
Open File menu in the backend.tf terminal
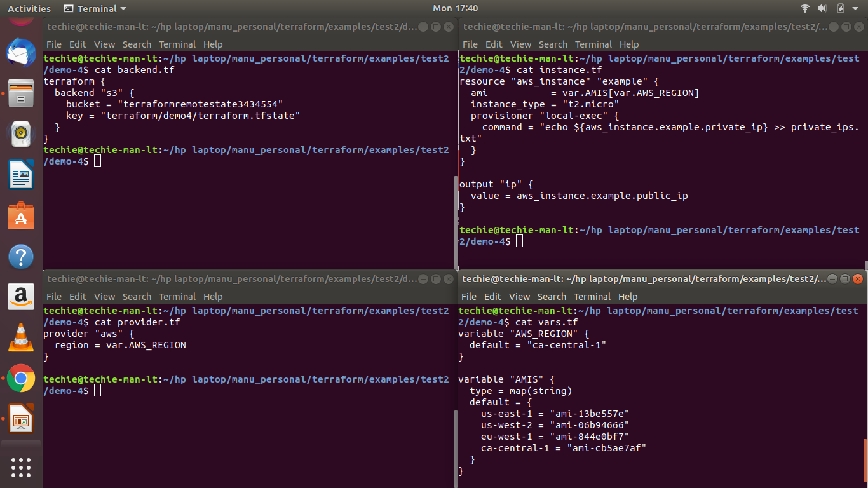pyautogui.click(x=54, y=44)
